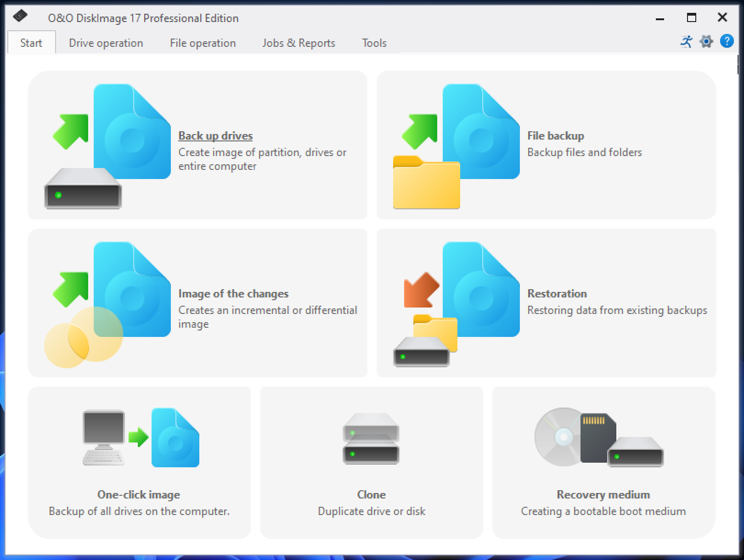
Task: Select the Recovery medium label
Action: [x=603, y=495]
